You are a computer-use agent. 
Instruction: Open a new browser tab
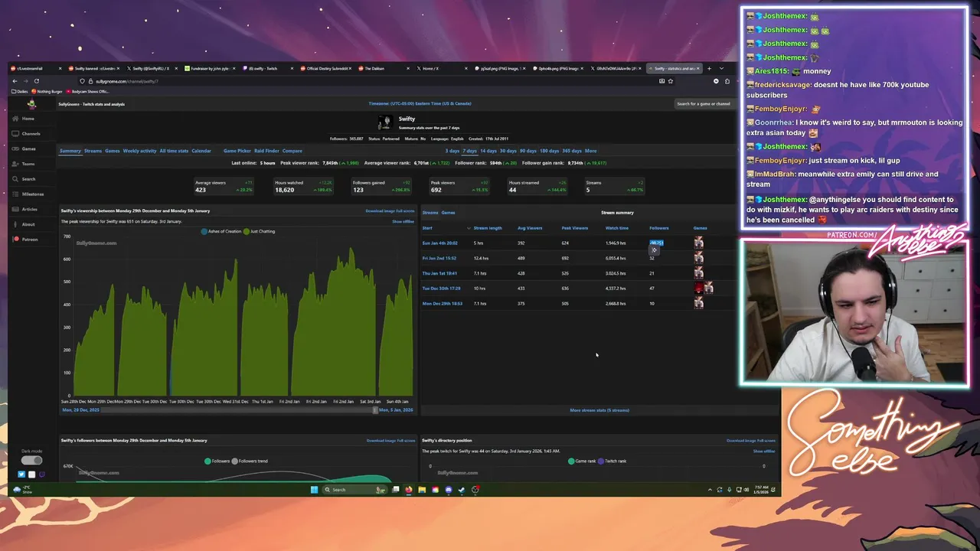coord(709,68)
